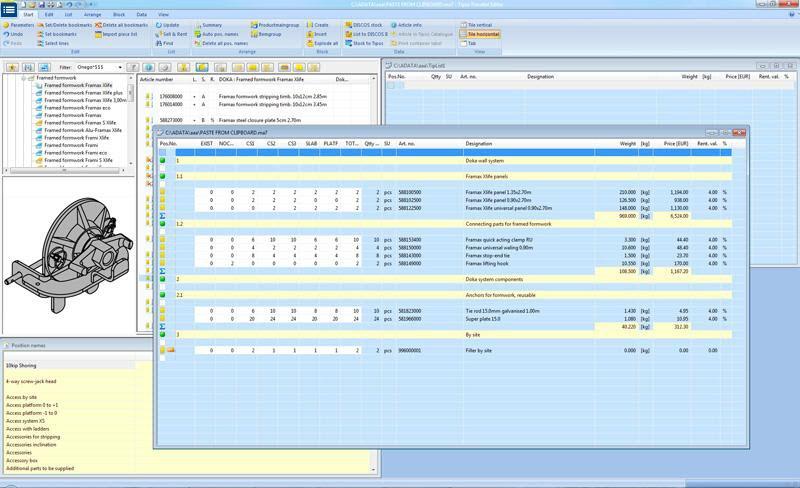Select Tie rod 15.0mm galvanised 1.00m row
Viewport: 800px width, 488px height.
click(445, 311)
